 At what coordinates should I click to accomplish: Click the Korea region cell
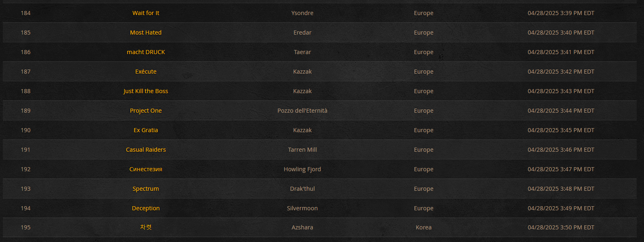click(x=423, y=227)
